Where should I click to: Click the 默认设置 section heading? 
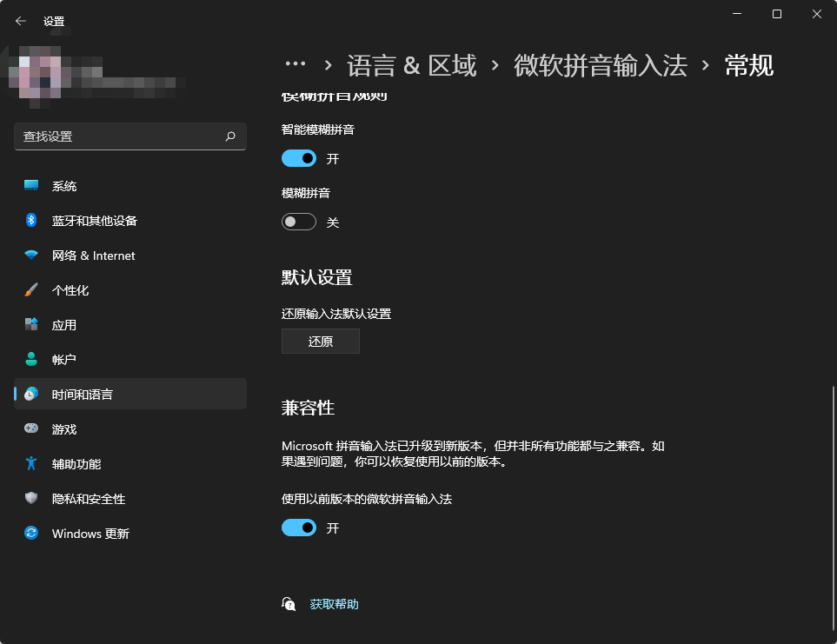(317, 277)
